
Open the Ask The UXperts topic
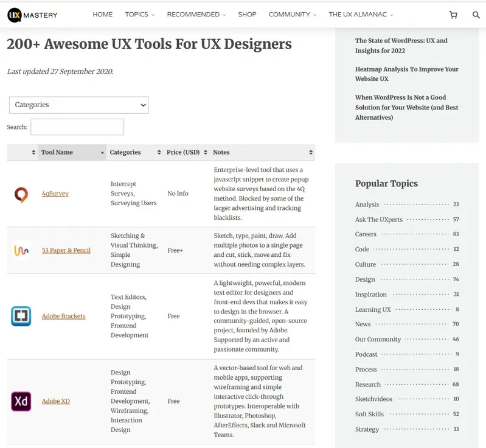[x=379, y=219]
